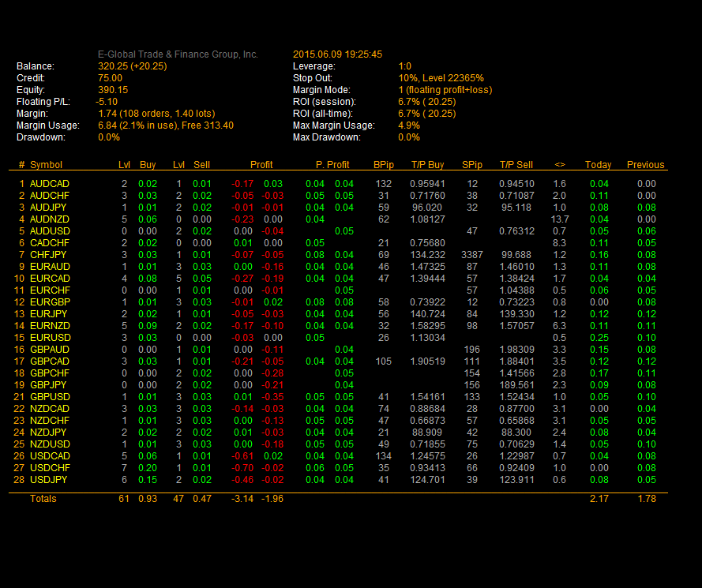
Task: Click the Previous column header
Action: click(x=645, y=165)
